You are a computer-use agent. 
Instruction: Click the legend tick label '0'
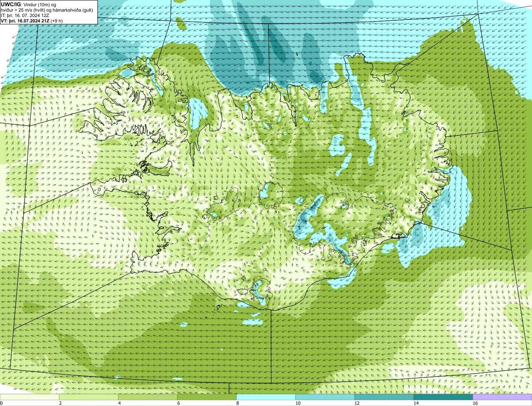click(x=1, y=403)
